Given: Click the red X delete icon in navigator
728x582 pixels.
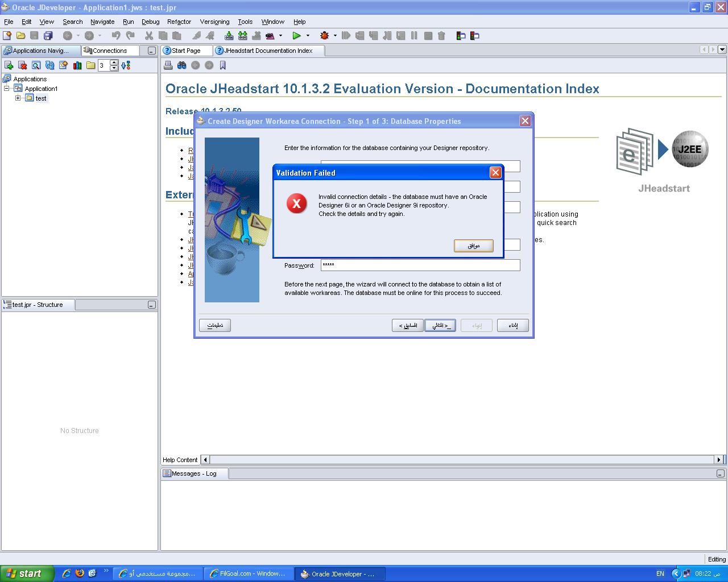Looking at the screenshot, I should 23,65.
